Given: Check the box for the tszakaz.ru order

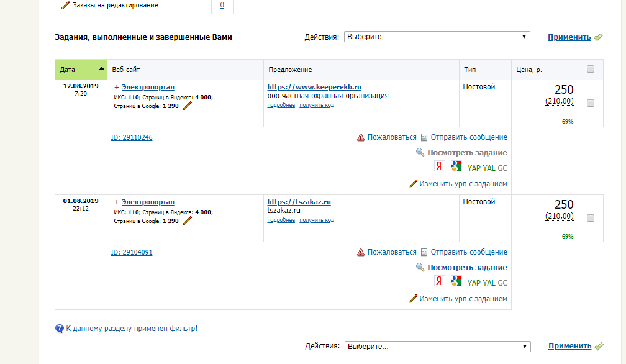Looking at the screenshot, I should coord(591,218).
